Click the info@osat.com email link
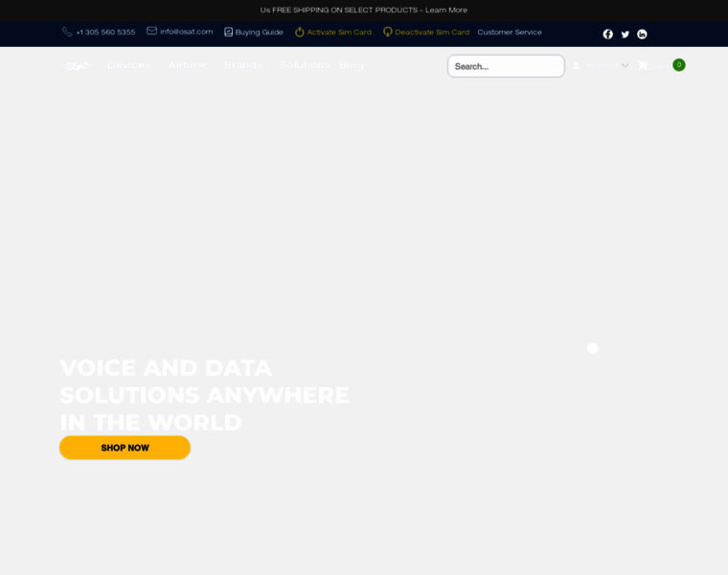Image resolution: width=728 pixels, height=575 pixels. [x=186, y=31]
